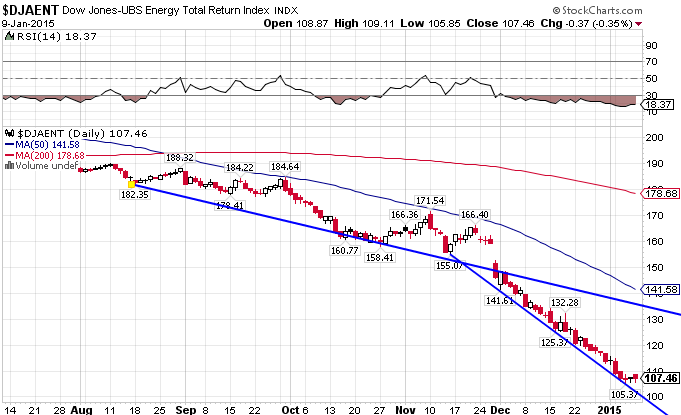Click the Close 107.46 value in the header
Screen dimensions: 681x415
500,23
